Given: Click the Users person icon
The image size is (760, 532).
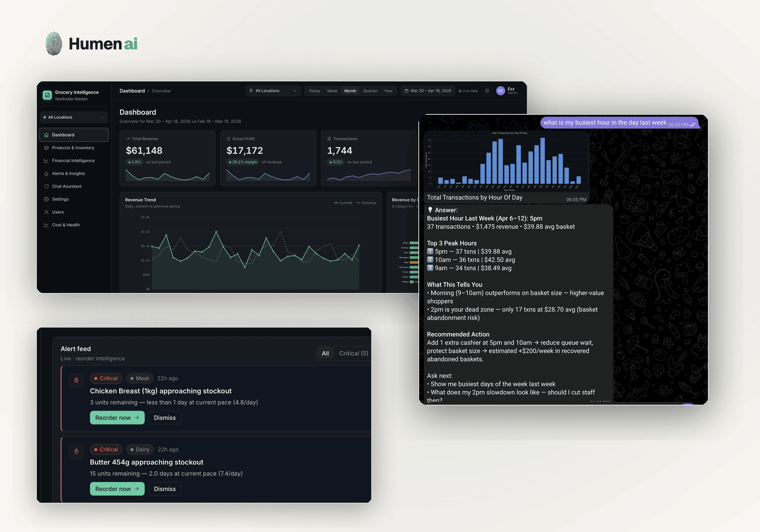Looking at the screenshot, I should tap(46, 212).
